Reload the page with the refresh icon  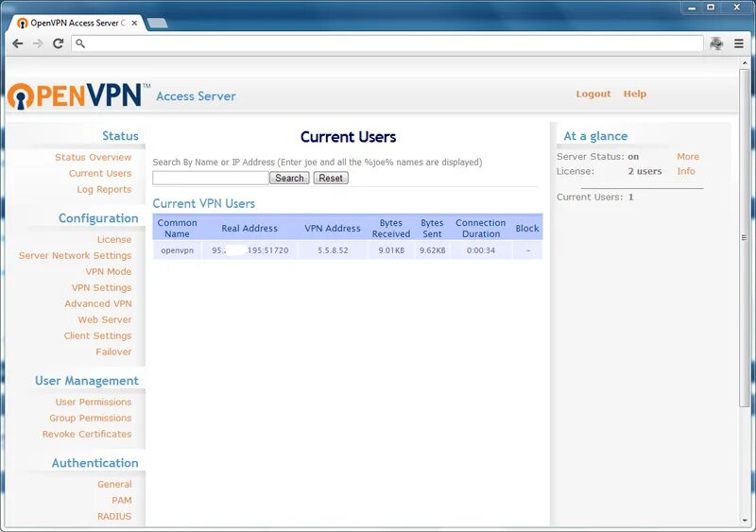59,43
